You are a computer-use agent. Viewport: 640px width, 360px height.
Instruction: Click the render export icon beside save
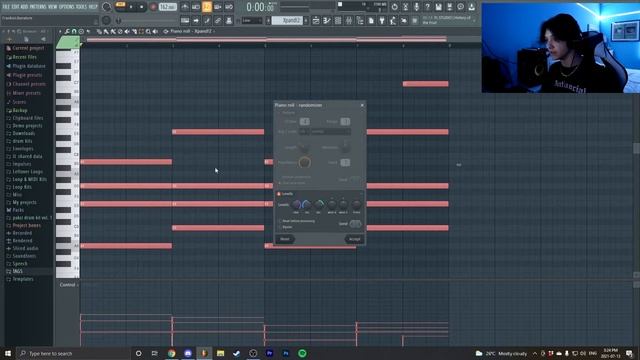click(449, 7)
